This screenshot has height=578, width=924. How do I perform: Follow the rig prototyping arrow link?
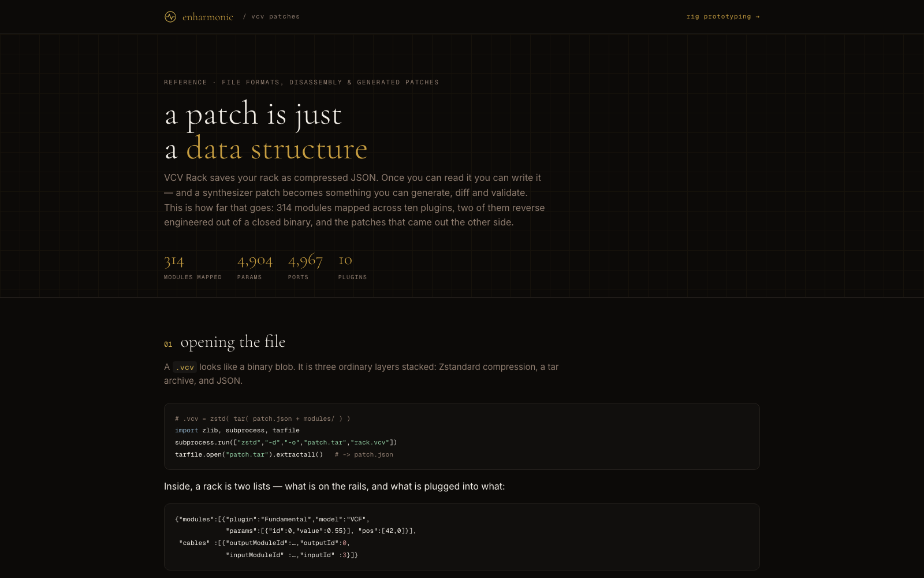[723, 17]
